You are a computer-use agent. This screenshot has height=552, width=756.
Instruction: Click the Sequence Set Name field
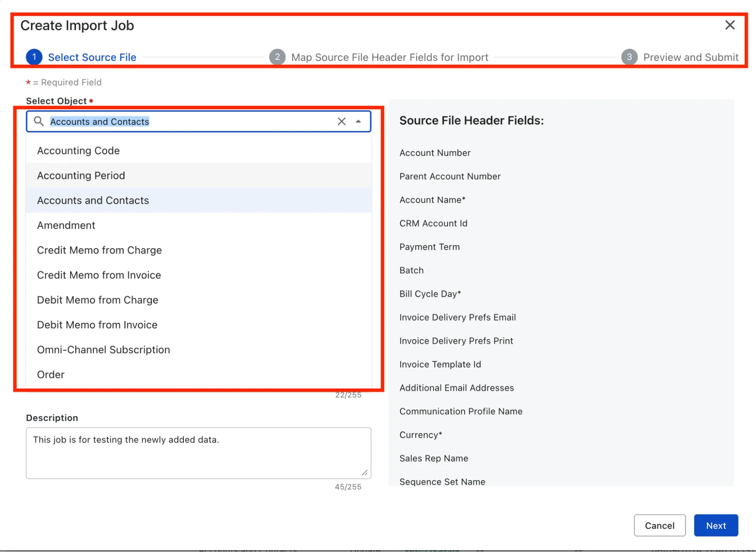pyautogui.click(x=442, y=482)
